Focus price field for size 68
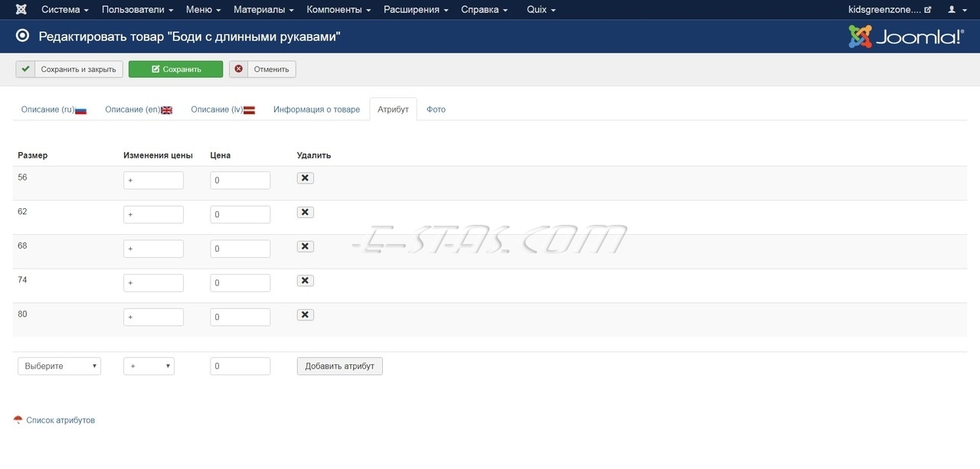This screenshot has width=980, height=469. (x=240, y=249)
